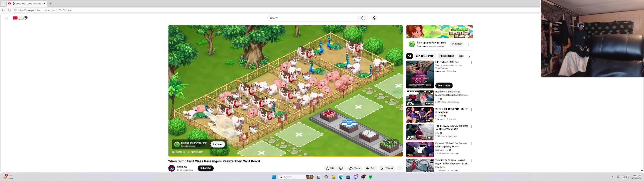Open options for the Worst Fails of the Year video
The width and height of the screenshot is (644, 181).
tap(472, 109)
